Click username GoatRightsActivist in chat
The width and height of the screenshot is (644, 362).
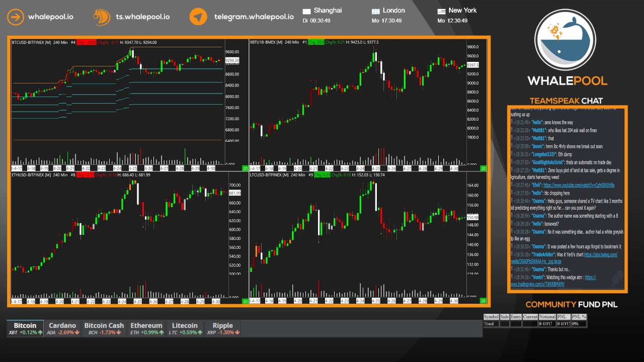(547, 162)
